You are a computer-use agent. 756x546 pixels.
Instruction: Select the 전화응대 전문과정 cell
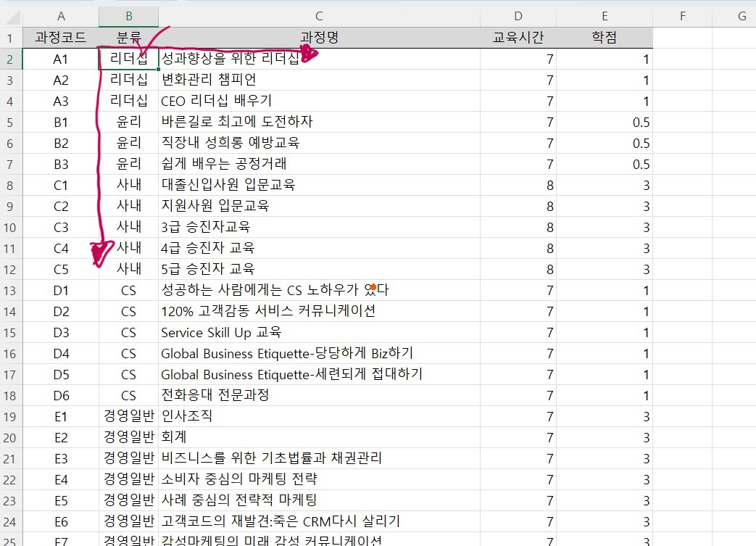(319, 395)
